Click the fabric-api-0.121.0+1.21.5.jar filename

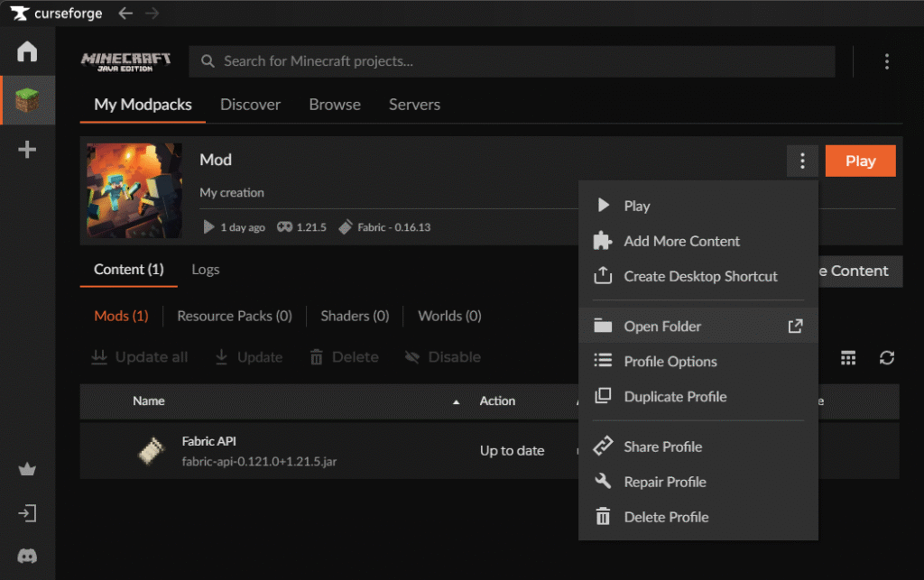259,462
